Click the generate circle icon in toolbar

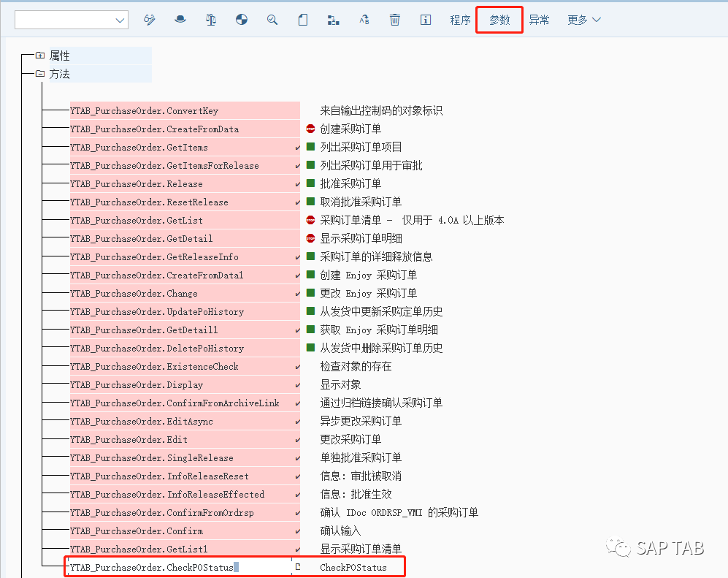tap(242, 20)
